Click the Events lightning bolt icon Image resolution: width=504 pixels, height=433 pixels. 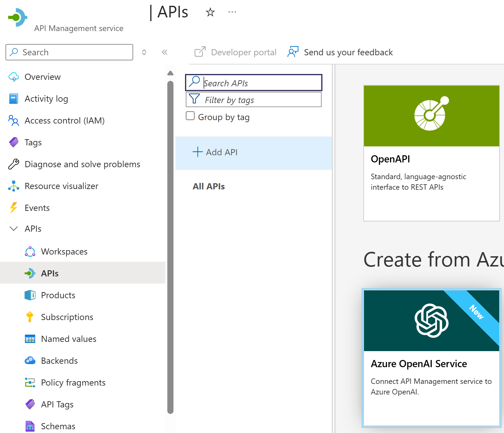(14, 207)
